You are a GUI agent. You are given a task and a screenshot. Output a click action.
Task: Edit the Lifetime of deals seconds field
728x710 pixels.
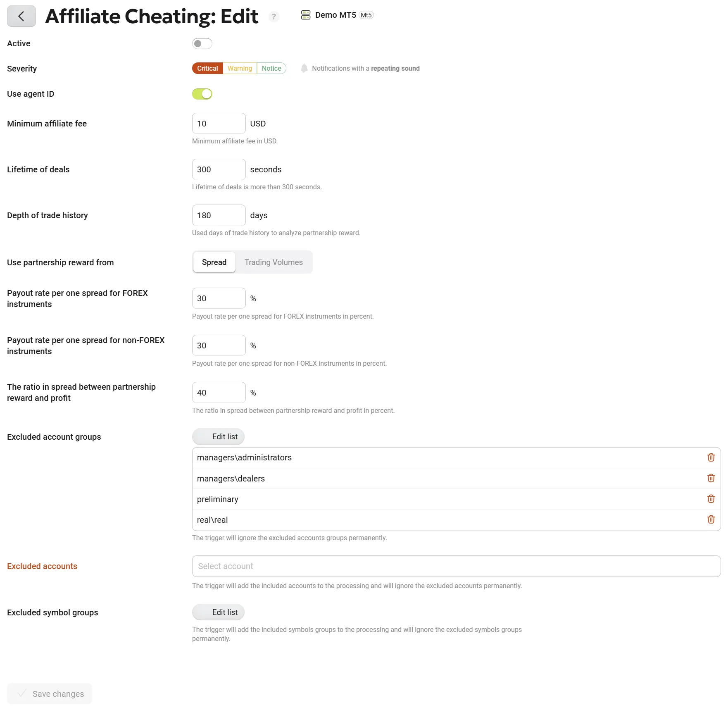pyautogui.click(x=219, y=169)
